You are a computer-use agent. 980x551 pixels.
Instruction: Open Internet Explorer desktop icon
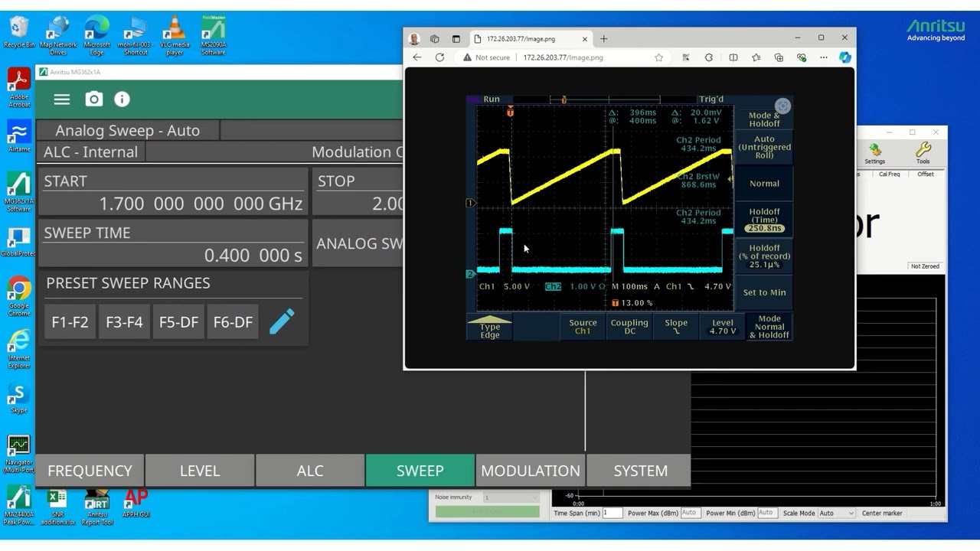click(19, 349)
